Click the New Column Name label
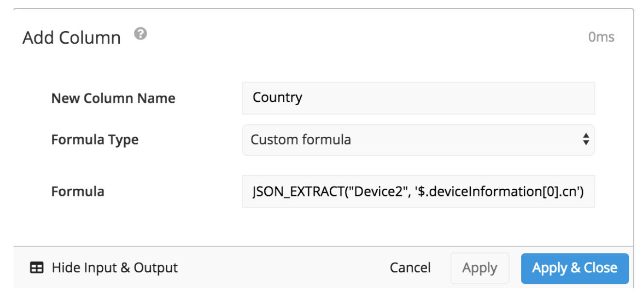The image size is (644, 296). [x=113, y=98]
